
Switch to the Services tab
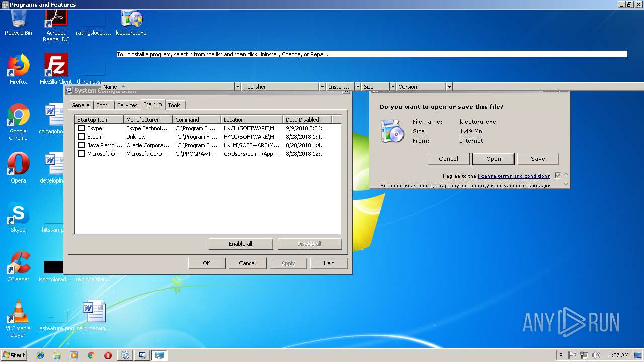127,105
